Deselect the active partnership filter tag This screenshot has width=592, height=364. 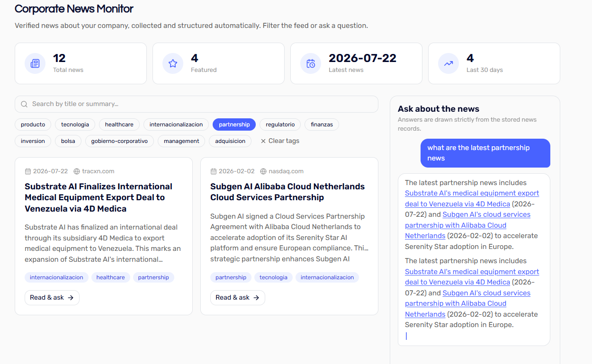(234, 124)
